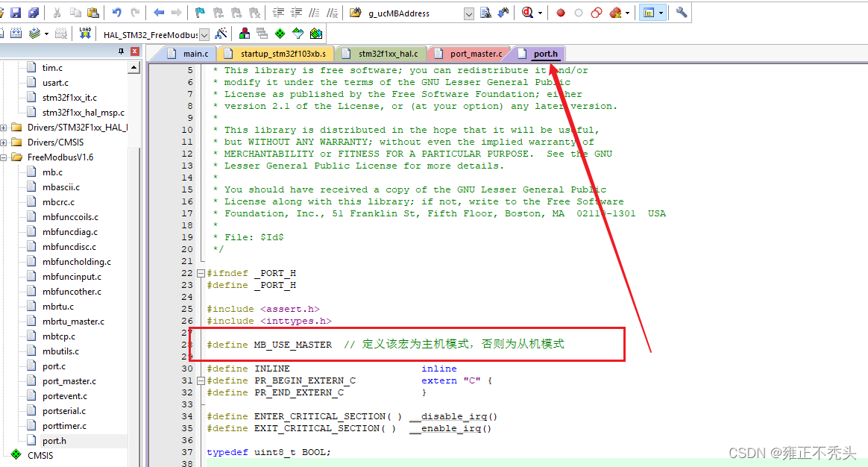
Task: Open the debug session dropdown arrow
Action: point(541,13)
